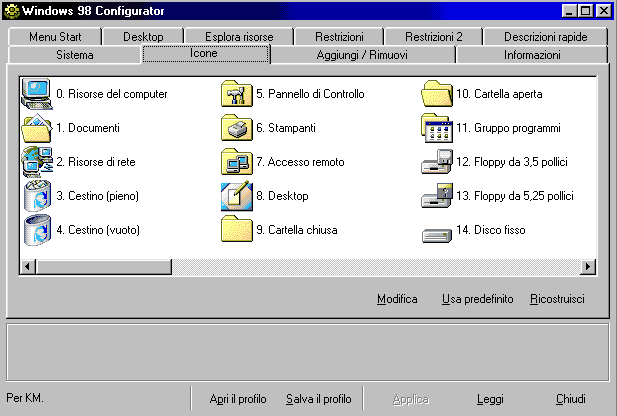Select the text '2. Risorse di rete'
617x416 pixels.
click(96, 162)
